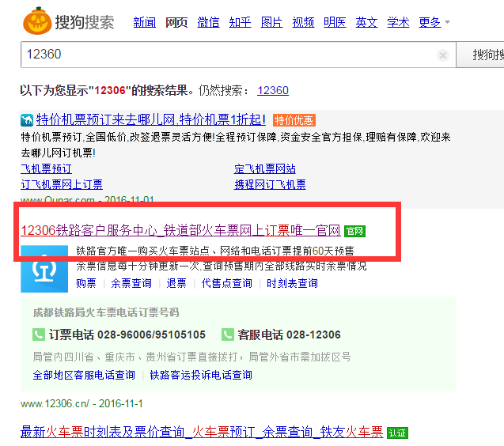Switch to the 图片 tab

click(x=271, y=22)
